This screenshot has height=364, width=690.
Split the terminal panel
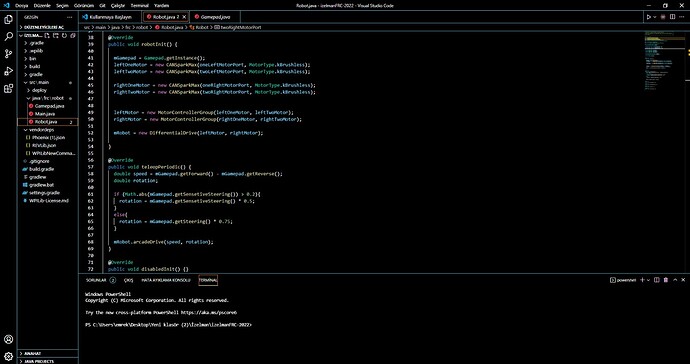657,280
